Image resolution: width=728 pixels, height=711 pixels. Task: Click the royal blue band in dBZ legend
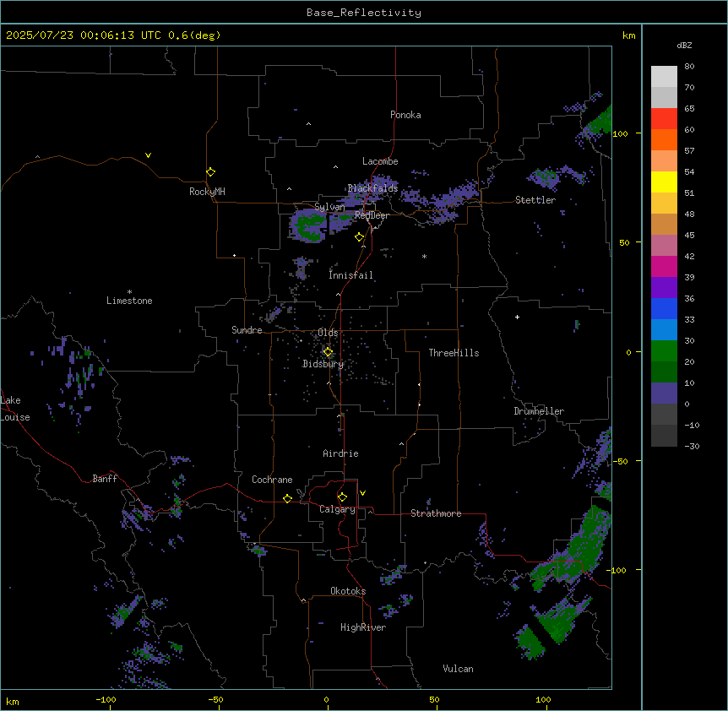coord(664,308)
